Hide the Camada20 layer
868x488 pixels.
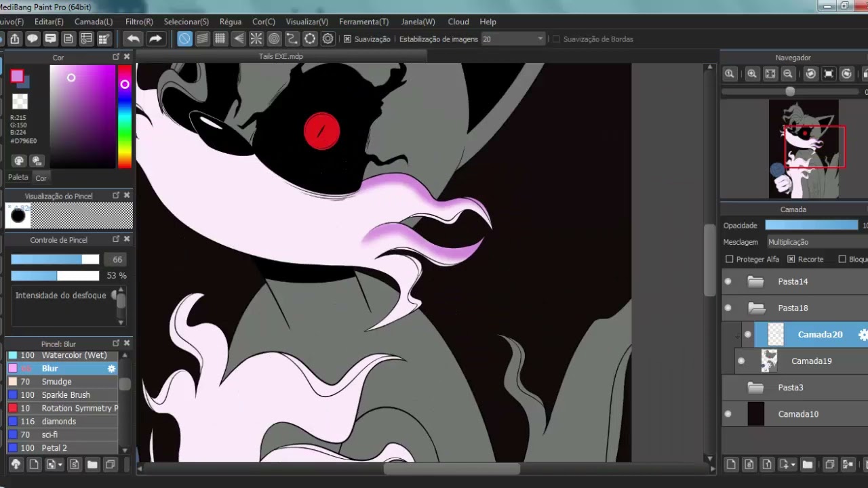[x=748, y=334]
